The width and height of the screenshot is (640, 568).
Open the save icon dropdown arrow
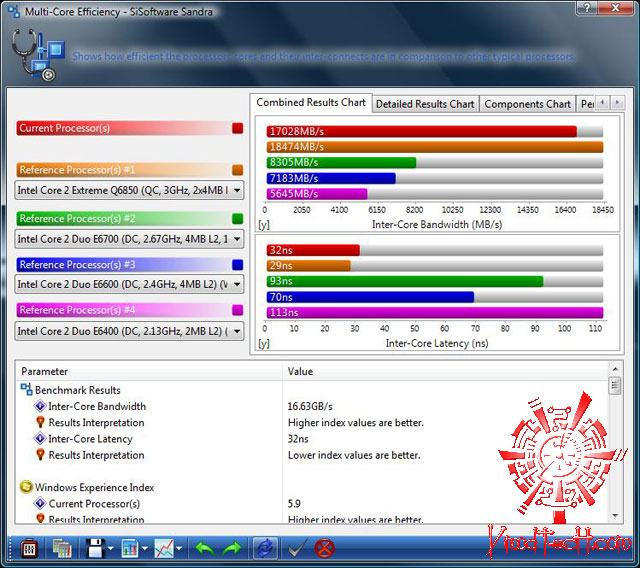coord(111,549)
